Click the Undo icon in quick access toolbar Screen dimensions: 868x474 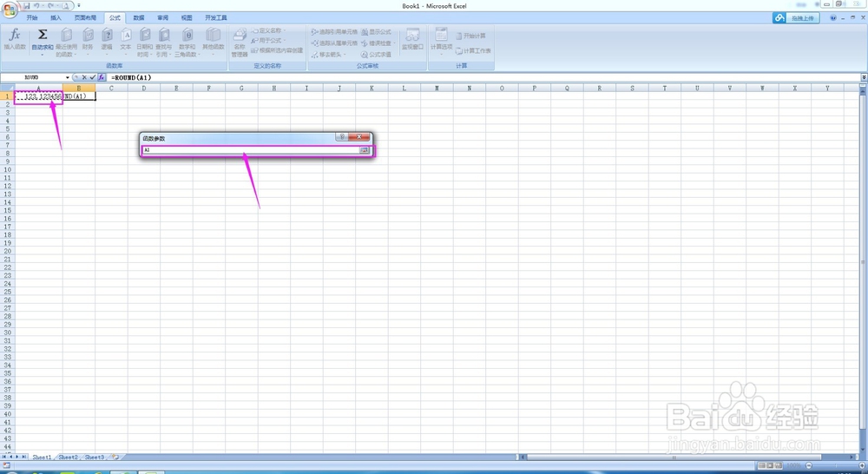(x=36, y=5)
